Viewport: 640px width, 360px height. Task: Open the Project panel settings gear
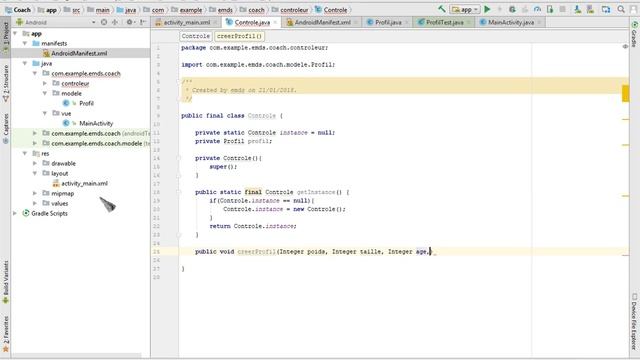[x=130, y=22]
